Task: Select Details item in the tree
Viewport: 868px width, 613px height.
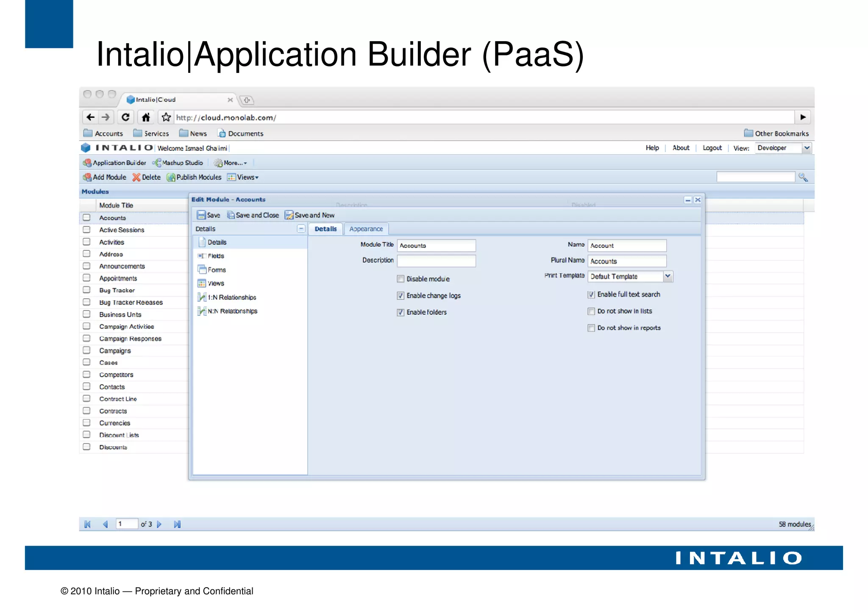Action: click(250, 242)
